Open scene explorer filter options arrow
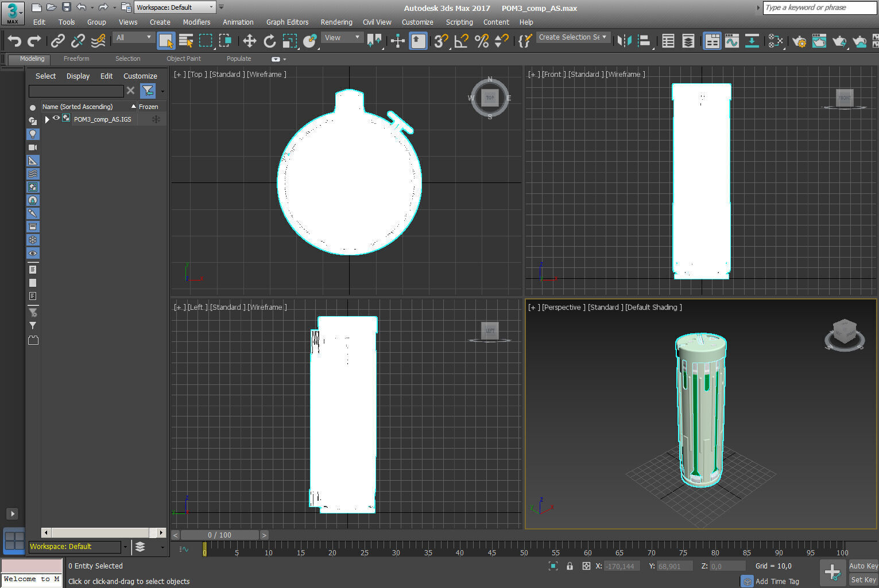The image size is (879, 588). (162, 91)
